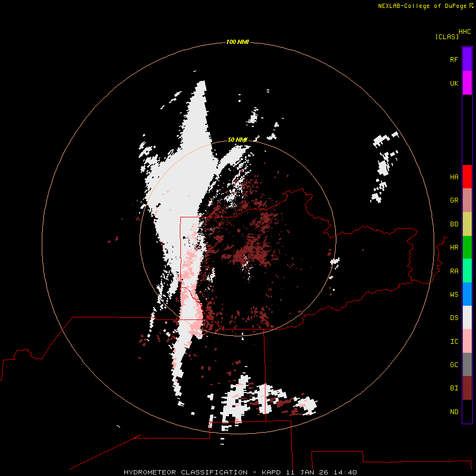Viewport: 476px width, 476px height.
Task: Click the 14:40 timestamp
Action: pyautogui.click(x=345, y=472)
